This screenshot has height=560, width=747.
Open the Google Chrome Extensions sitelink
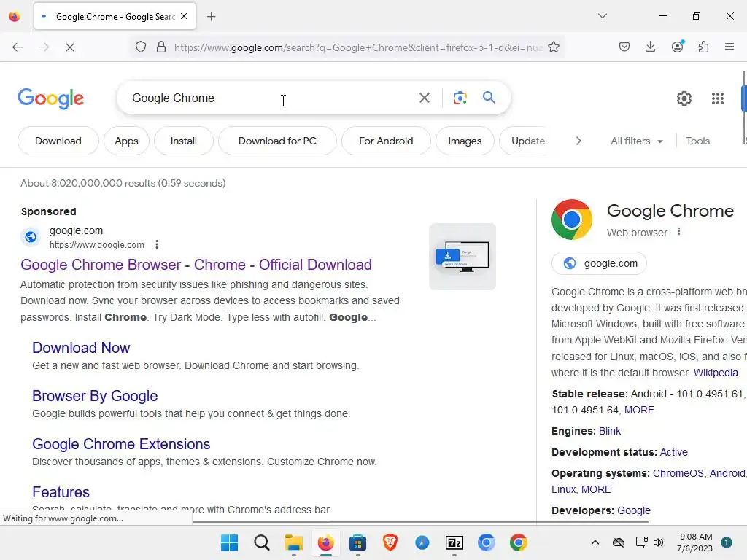pos(121,444)
